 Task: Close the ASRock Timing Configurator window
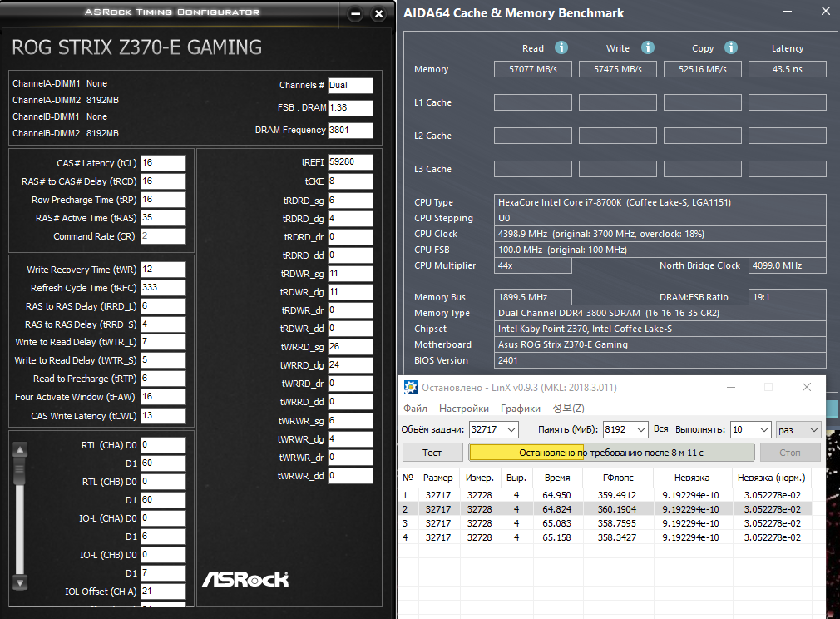(x=378, y=14)
